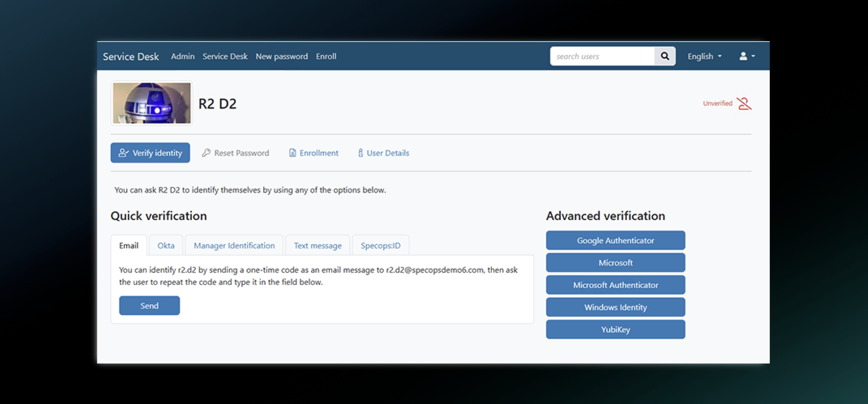Click the R2 D2 profile picture
The width and height of the screenshot is (868, 404).
tap(152, 103)
